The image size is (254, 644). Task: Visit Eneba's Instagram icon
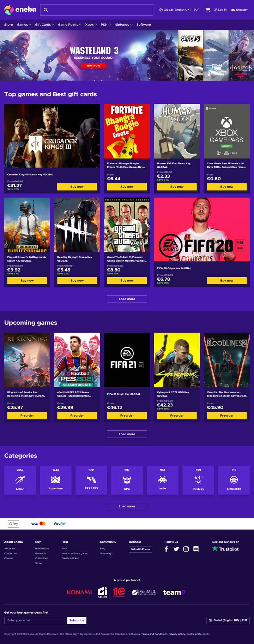click(186, 549)
